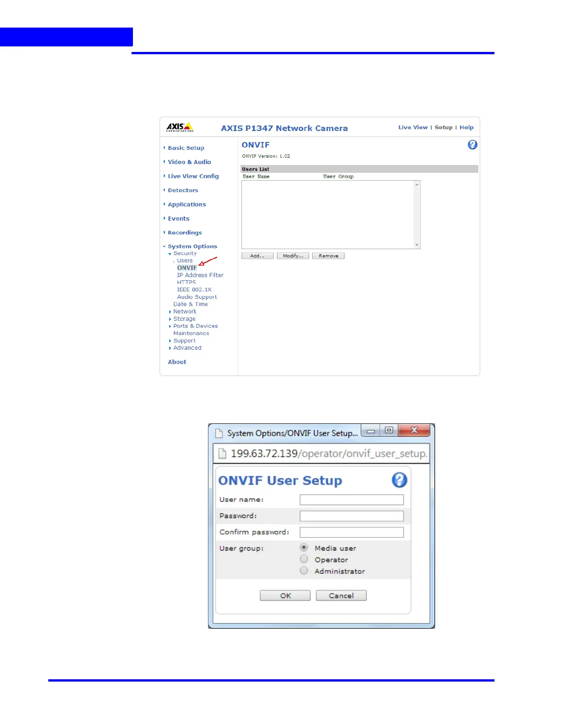Image resolution: width=563 pixels, height=728 pixels.
Task: Expand the Events section
Action: pyautogui.click(x=178, y=219)
